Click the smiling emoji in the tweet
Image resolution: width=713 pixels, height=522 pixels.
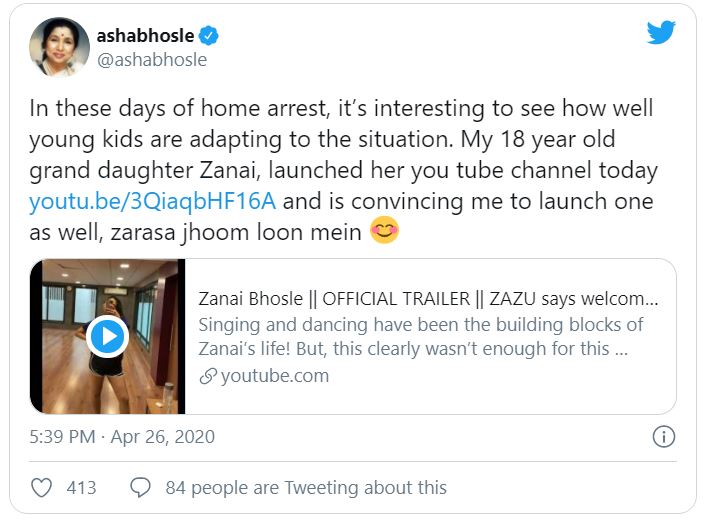coord(383,232)
